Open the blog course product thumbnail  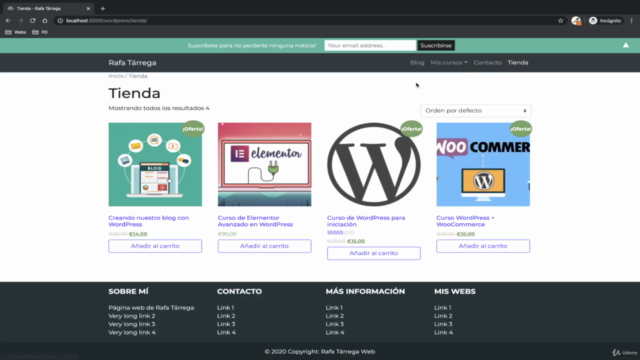(155, 164)
